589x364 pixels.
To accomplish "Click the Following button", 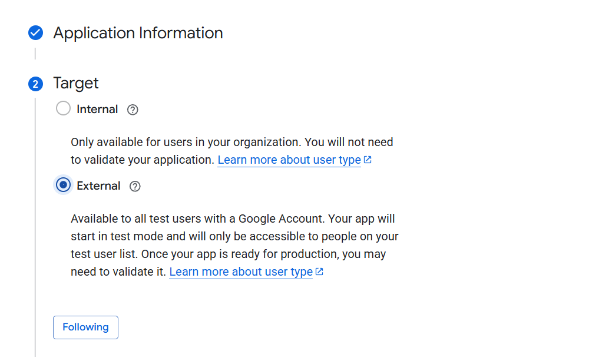I will click(x=85, y=327).
